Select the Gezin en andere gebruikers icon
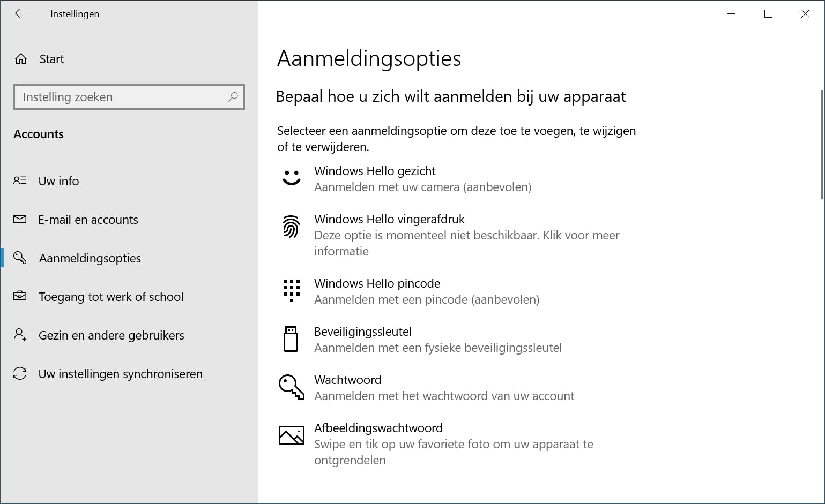Image resolution: width=825 pixels, height=504 pixels. point(20,335)
